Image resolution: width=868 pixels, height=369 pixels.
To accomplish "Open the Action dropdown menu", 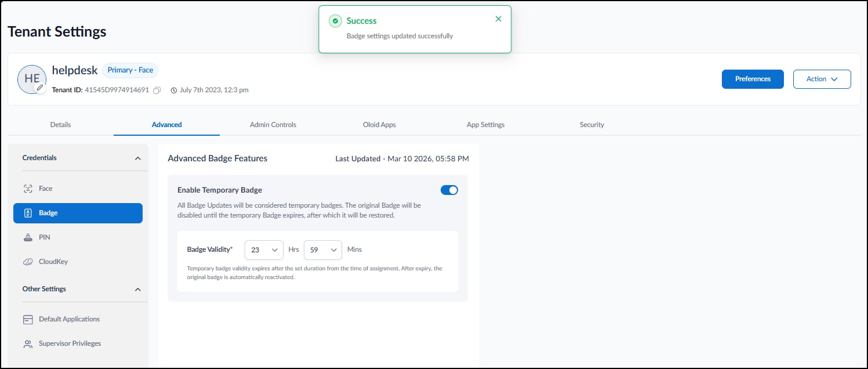I will [x=822, y=79].
